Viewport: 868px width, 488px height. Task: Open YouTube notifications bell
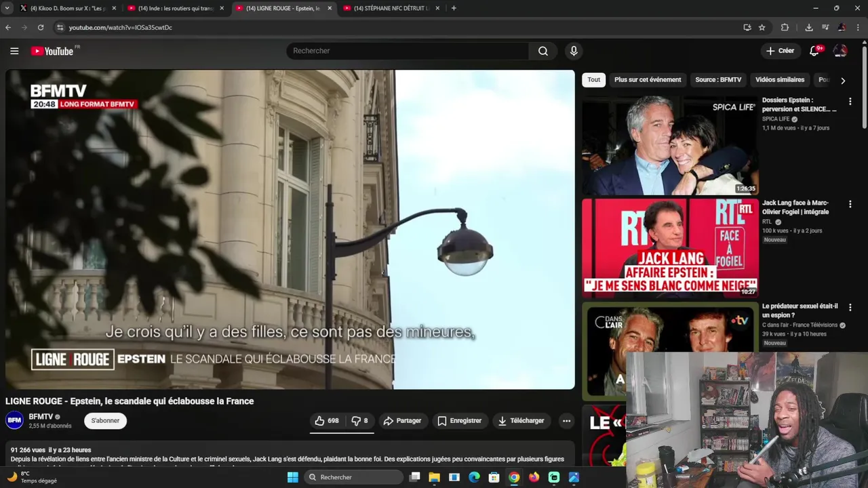pos(814,51)
